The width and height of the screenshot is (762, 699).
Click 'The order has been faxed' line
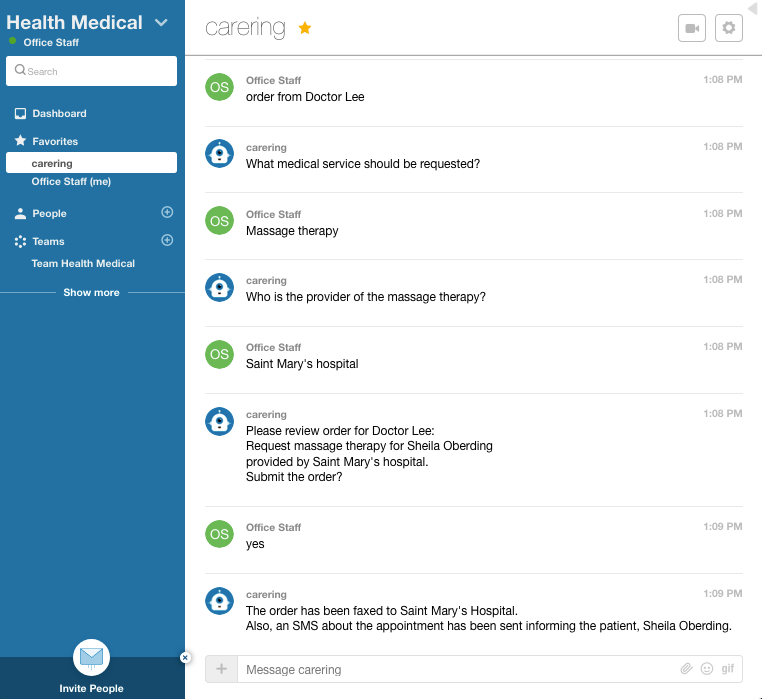(x=381, y=611)
